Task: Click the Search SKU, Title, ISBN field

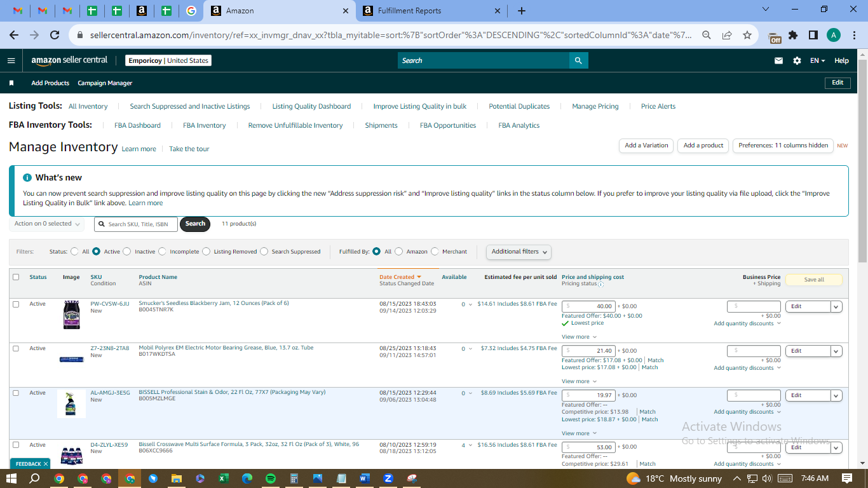Action: coord(136,224)
